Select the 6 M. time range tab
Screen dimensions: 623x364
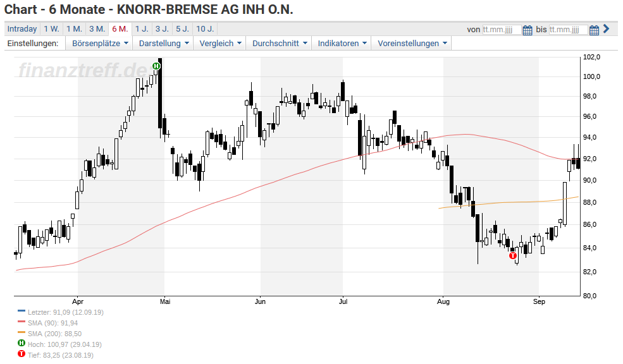click(x=120, y=29)
